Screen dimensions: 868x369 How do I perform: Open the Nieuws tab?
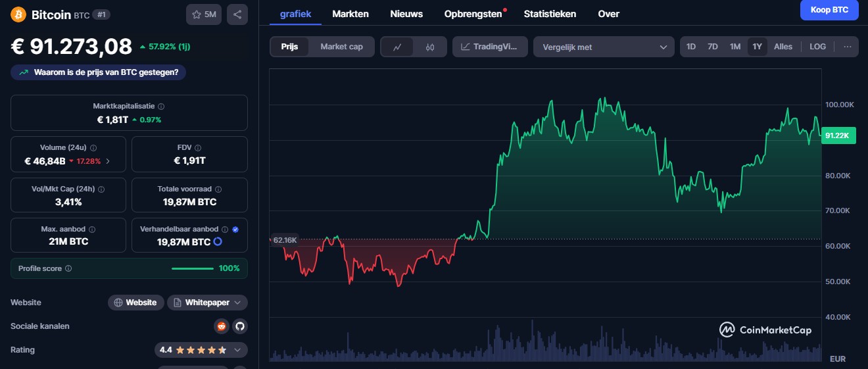(x=406, y=14)
